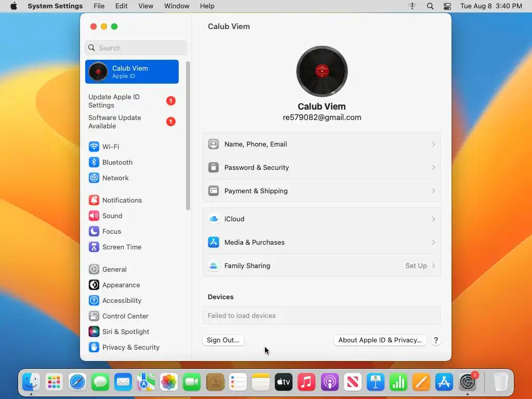Open Notes from the Dock

[x=261, y=382]
